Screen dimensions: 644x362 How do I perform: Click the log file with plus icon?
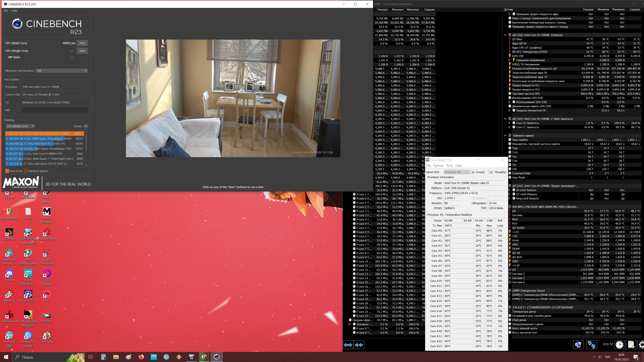click(631, 345)
